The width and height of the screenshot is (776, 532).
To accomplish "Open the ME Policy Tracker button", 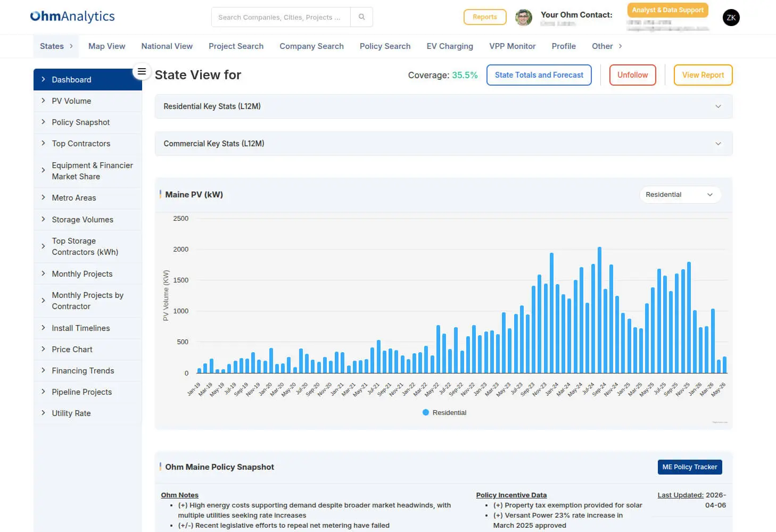I will [x=690, y=467].
